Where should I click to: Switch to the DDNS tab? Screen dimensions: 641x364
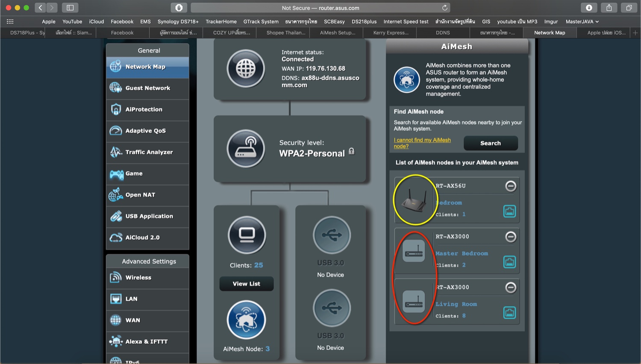point(443,32)
